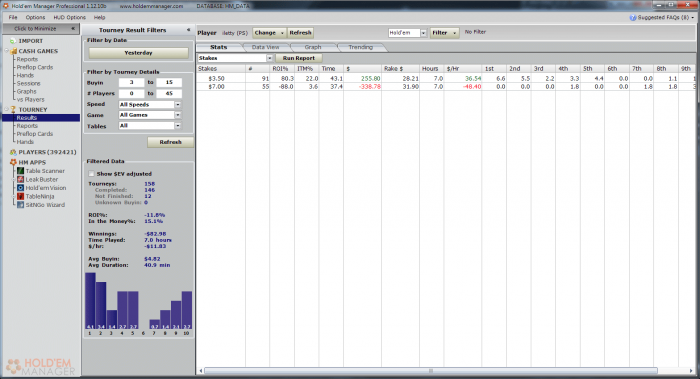700x379 pixels.
Task: Click the $7.00 stakes row
Action: coord(446,87)
